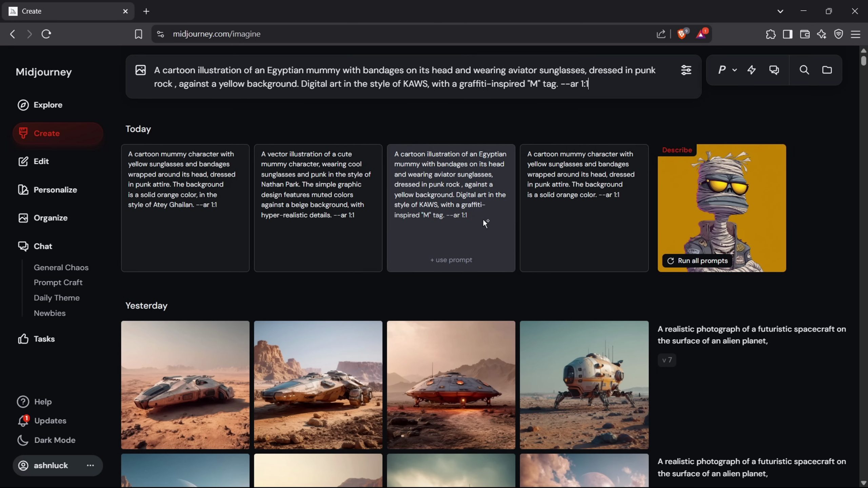Viewport: 868px width, 488px height.
Task: Open ashnluck account options ellipsis
Action: click(90, 466)
